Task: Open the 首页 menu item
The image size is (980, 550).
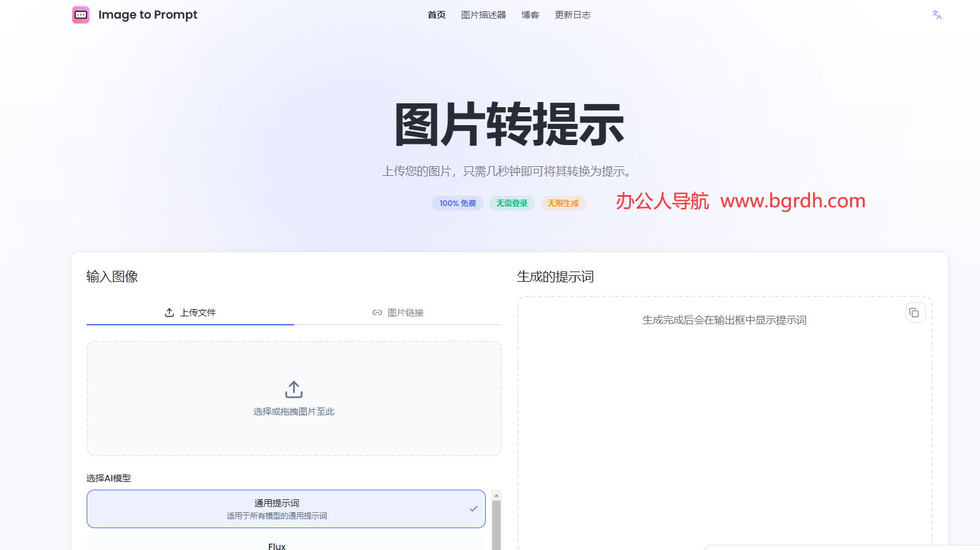Action: (x=436, y=15)
